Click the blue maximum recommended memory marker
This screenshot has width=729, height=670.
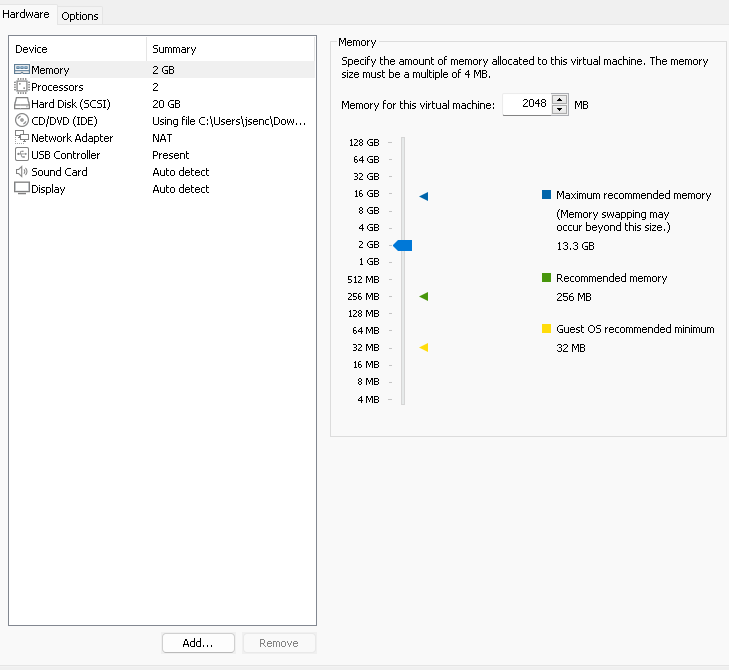tap(424, 196)
